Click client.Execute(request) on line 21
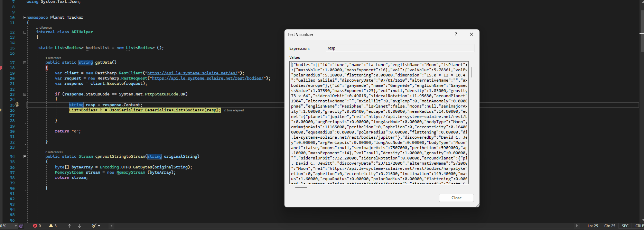The width and height of the screenshot is (644, 230). coord(119,83)
